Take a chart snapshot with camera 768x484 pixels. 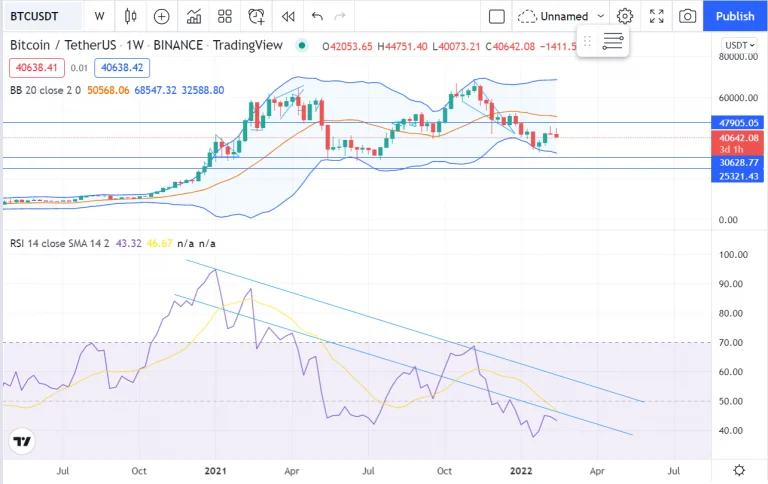click(x=687, y=16)
